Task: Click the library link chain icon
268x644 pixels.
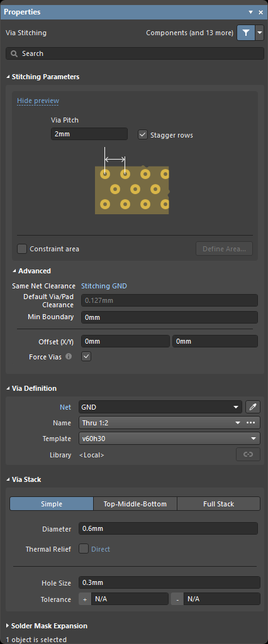Action: click(248, 454)
